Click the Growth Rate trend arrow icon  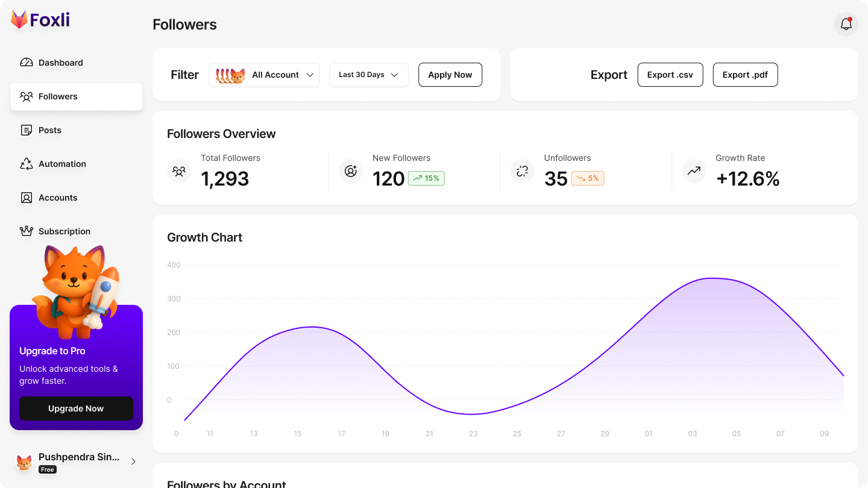[x=694, y=171]
